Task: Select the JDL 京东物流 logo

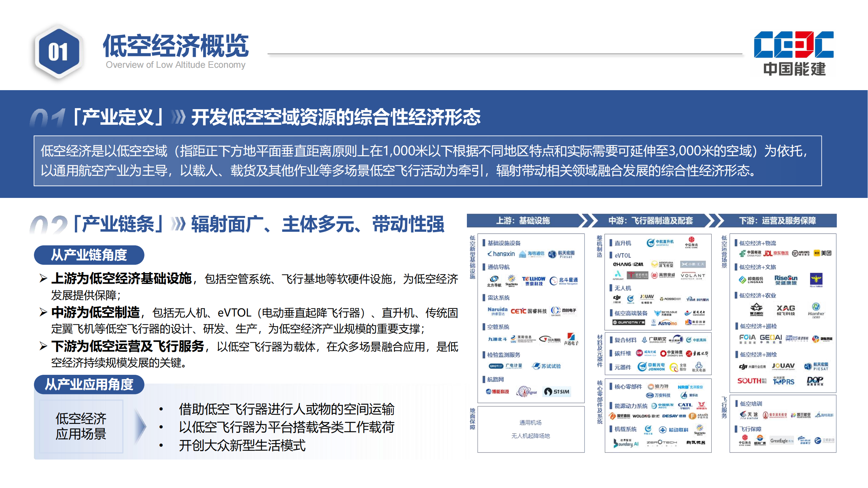Action: pyautogui.click(x=776, y=253)
